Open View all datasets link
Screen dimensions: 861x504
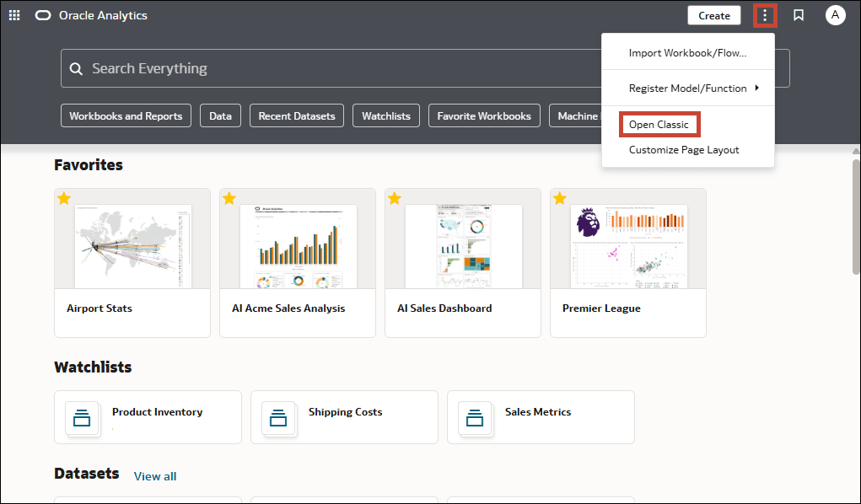(155, 475)
